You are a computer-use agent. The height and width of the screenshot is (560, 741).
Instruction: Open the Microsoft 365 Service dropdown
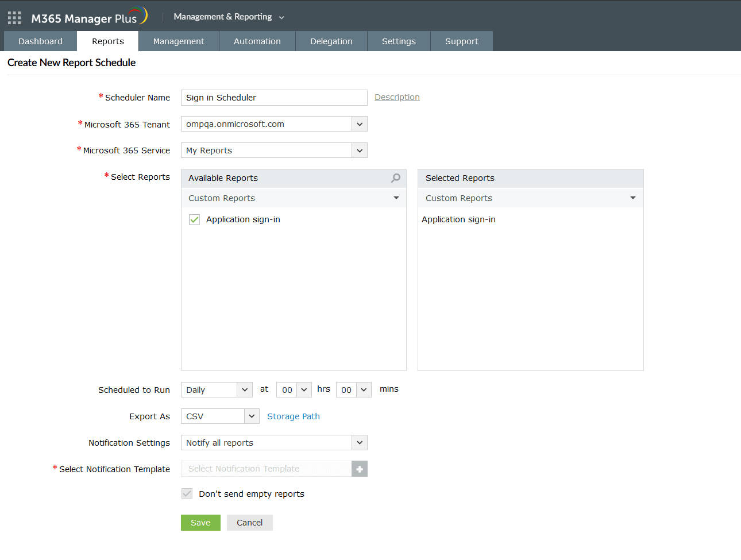tap(274, 150)
